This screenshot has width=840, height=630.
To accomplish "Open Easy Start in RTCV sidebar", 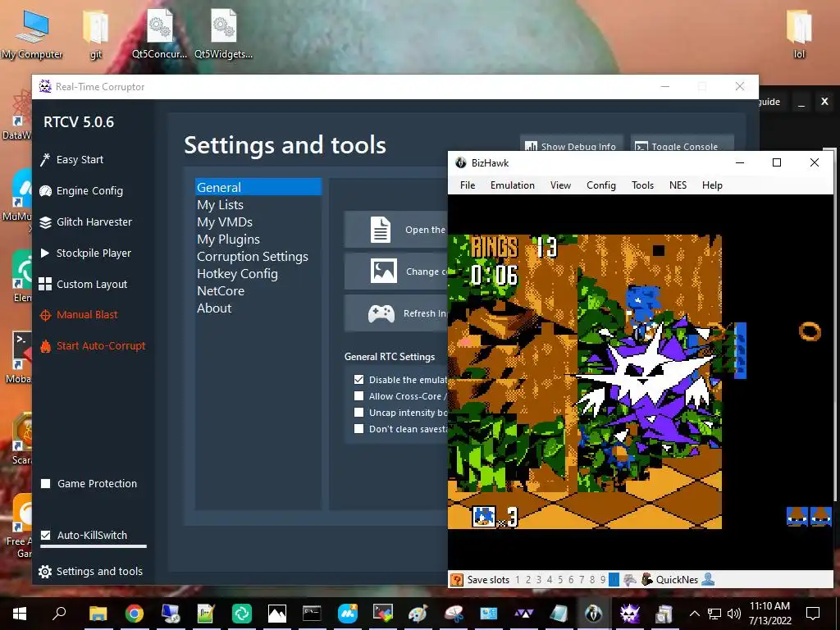I will click(x=71, y=160).
